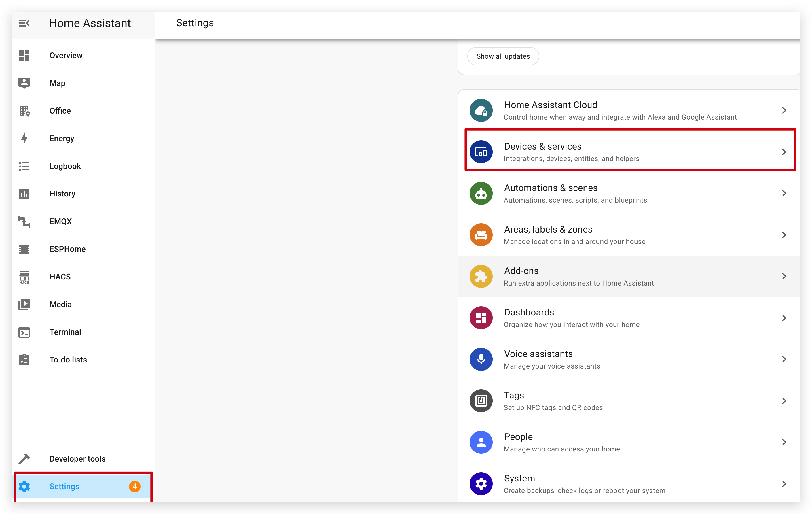
Task: Open the Voice assistants entry
Action: pos(629,360)
